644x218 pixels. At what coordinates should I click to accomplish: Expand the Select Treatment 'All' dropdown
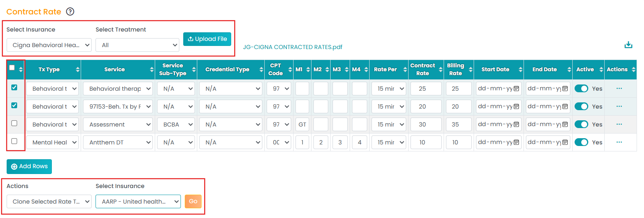click(137, 45)
